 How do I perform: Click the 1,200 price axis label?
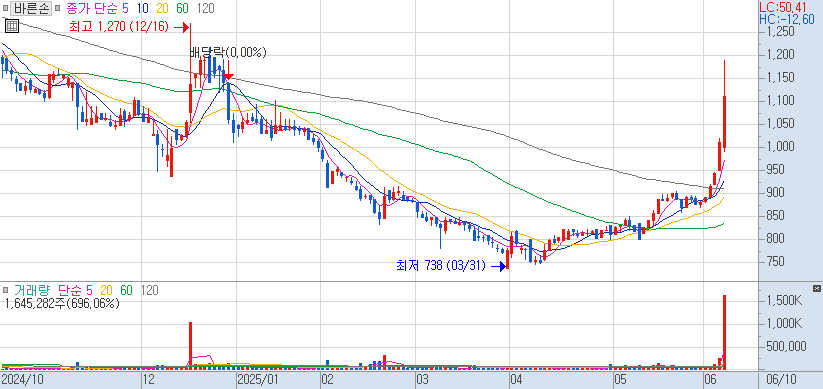pos(780,55)
